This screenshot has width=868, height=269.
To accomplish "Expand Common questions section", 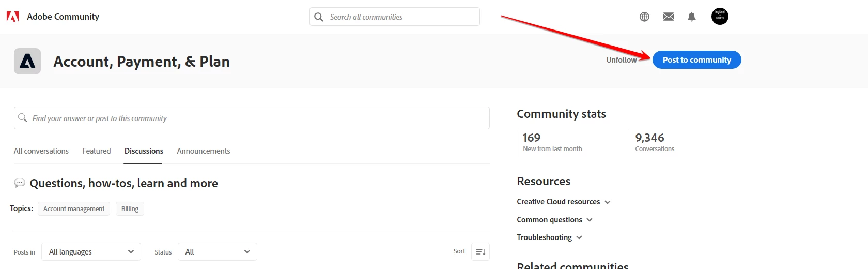I will (555, 220).
